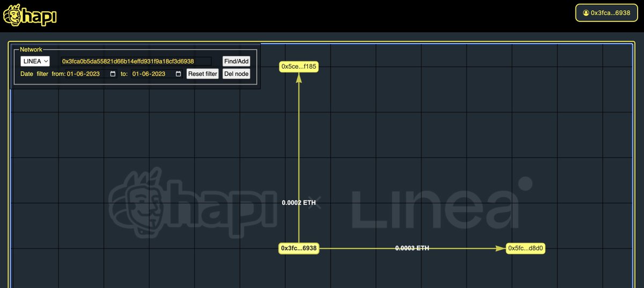Edit the to date field
Image resolution: width=644 pixels, height=288 pixels.
(157, 74)
